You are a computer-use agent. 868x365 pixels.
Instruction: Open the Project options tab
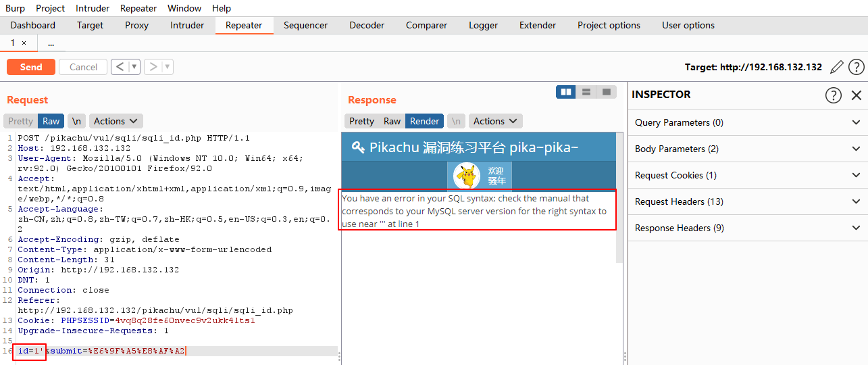609,25
